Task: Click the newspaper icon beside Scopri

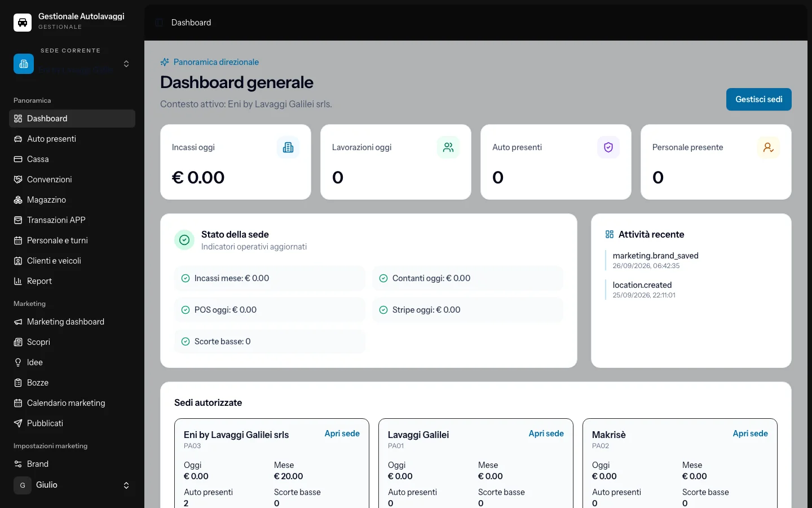Action: point(18,342)
